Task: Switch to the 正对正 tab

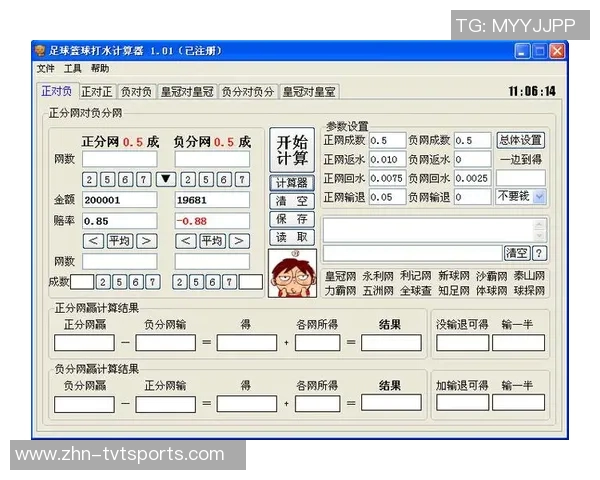Action: [x=96, y=92]
